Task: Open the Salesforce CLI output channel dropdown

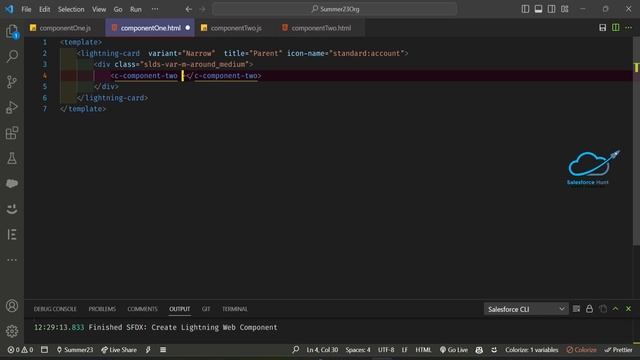Action: pyautogui.click(x=526, y=309)
